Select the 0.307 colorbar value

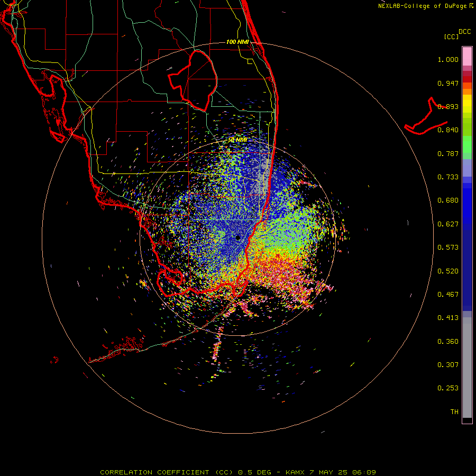(x=448, y=365)
